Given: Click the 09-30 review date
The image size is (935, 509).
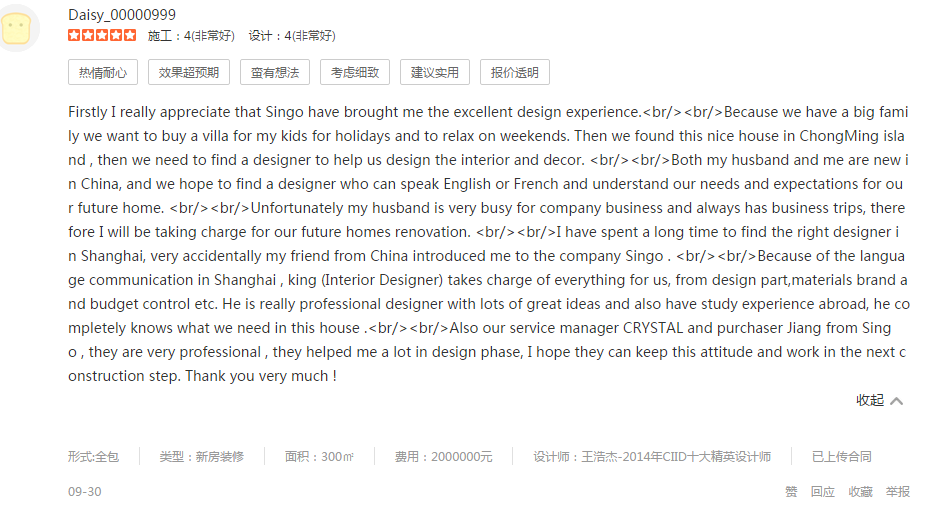Looking at the screenshot, I should point(85,491).
